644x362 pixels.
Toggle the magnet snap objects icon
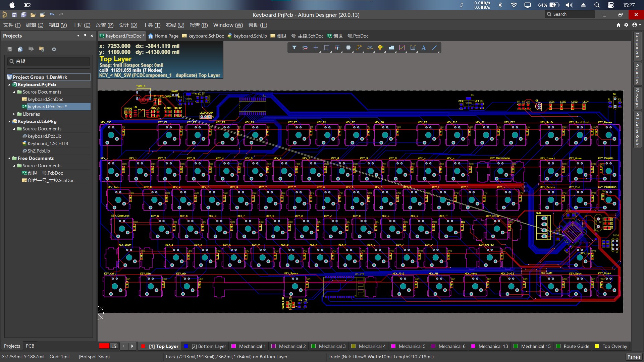click(305, 48)
